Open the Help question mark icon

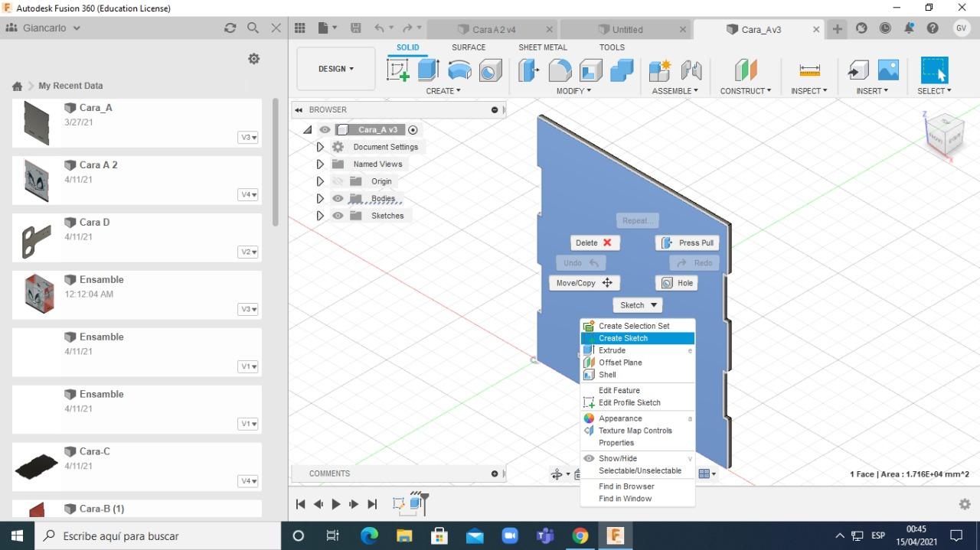pos(933,28)
